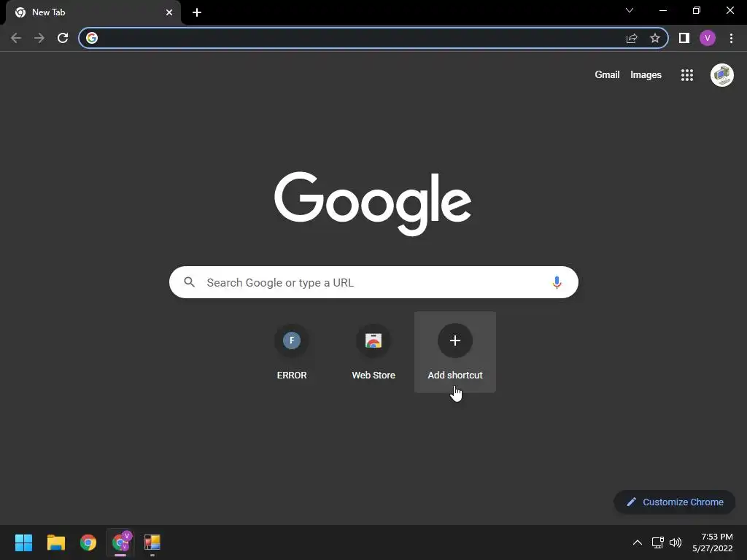
Task: Open the Google apps grid
Action: [687, 75]
